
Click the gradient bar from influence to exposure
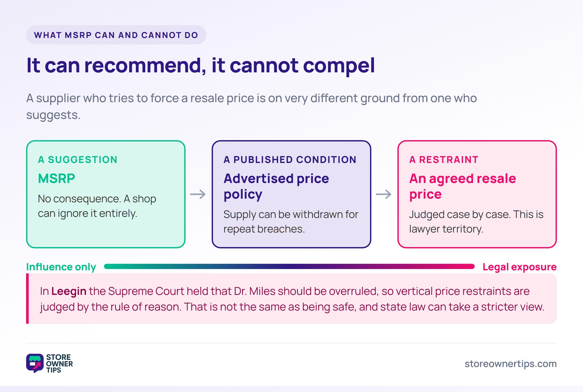pos(289,266)
